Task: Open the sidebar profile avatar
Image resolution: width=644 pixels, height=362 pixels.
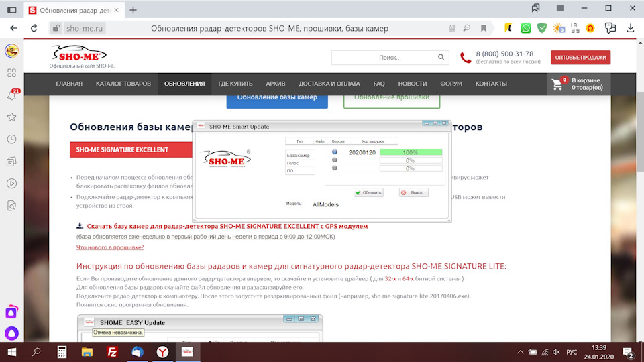Action: 11,51
